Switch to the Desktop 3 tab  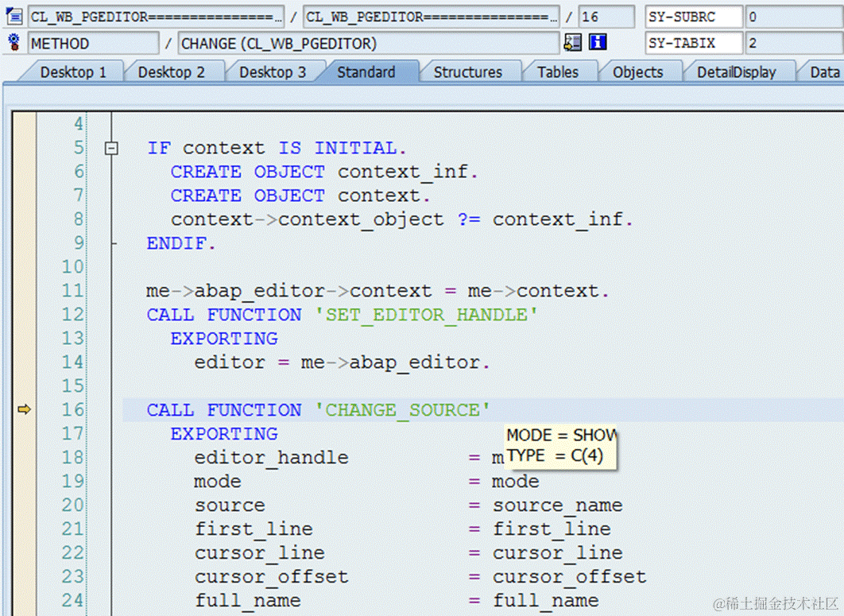(273, 72)
